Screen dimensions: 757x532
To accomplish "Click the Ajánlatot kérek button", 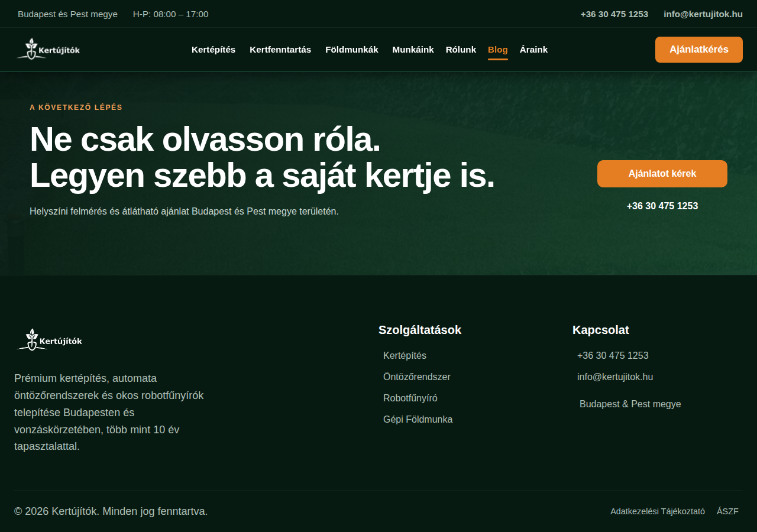I will (662, 174).
